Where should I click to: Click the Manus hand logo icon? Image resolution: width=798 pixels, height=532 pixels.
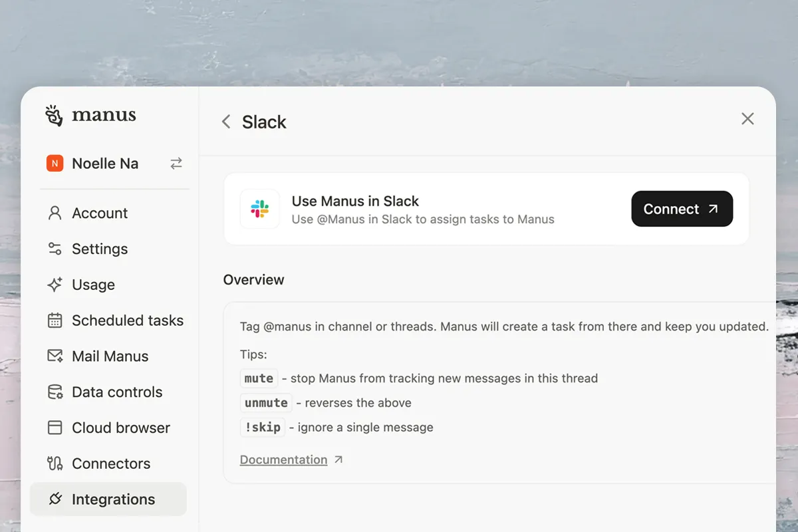click(54, 115)
